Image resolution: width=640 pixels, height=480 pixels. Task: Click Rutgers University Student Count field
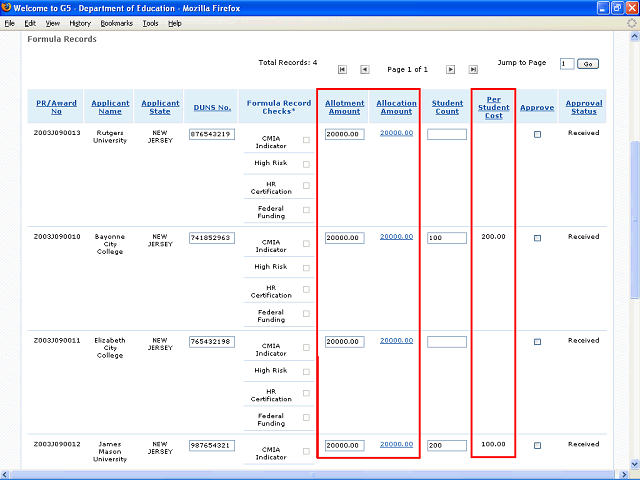point(446,134)
